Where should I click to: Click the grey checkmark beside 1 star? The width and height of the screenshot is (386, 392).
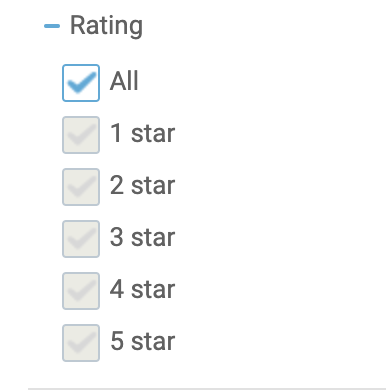coord(81,135)
